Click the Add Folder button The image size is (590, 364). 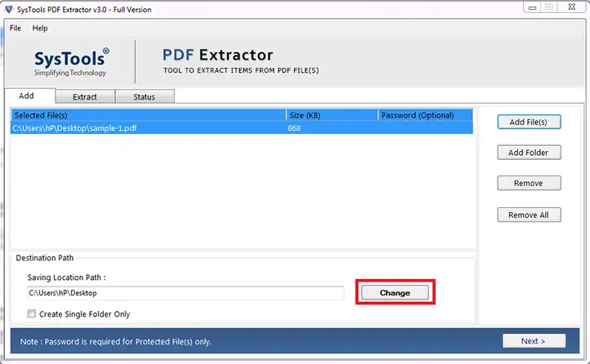click(529, 153)
